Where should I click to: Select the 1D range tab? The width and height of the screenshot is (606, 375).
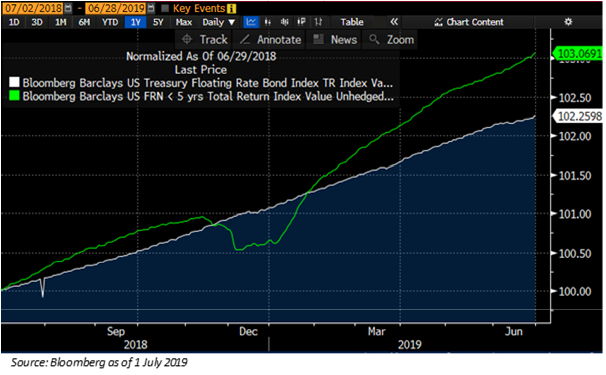14,22
